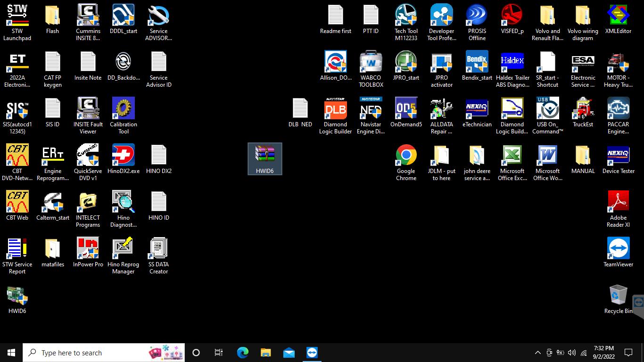
Task: Launch the PACCAR Engine shortcut
Action: coord(619,116)
